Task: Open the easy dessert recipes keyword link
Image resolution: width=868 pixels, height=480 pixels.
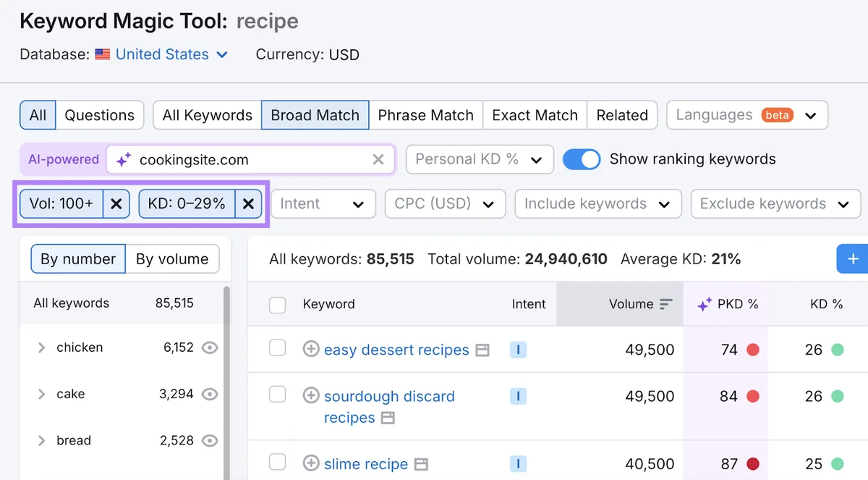Action: [x=396, y=350]
